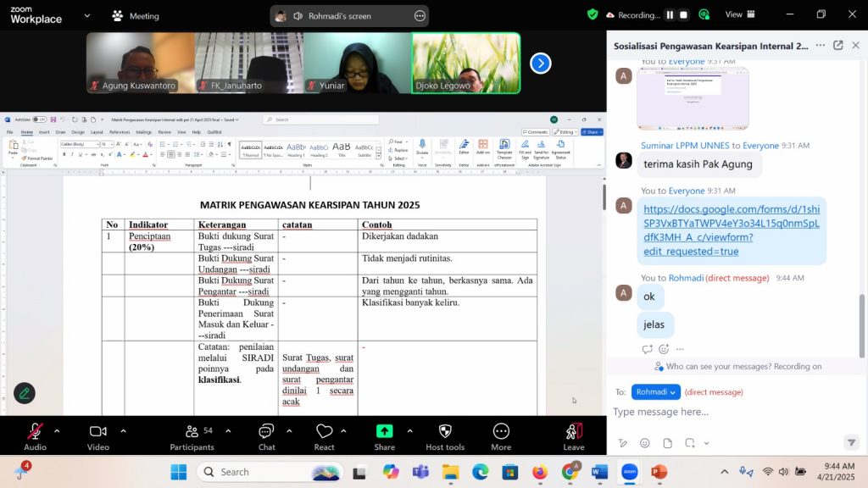This screenshot has width=868, height=488.
Task: Open the Insert tab in Word ribbon
Action: tap(44, 132)
